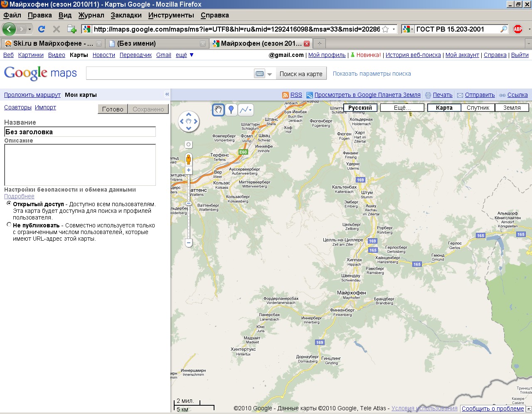The image size is (532, 414).
Task: Click the Поиск на карте button
Action: [301, 74]
